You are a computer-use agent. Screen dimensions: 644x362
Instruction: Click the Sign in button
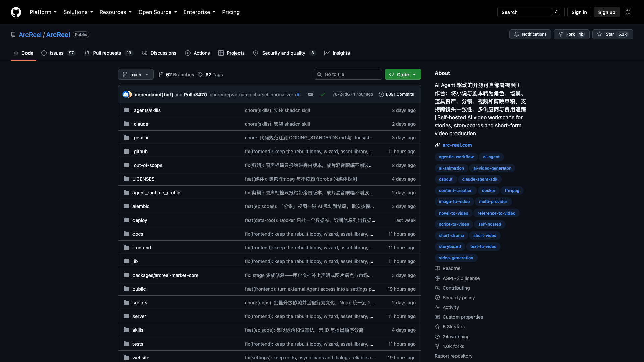579,12
